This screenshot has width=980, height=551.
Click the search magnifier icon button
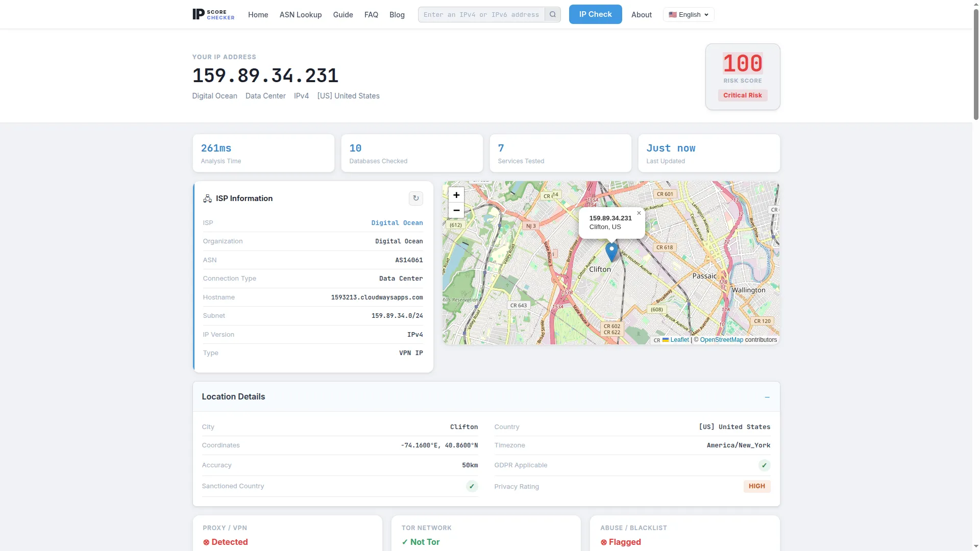[552, 15]
